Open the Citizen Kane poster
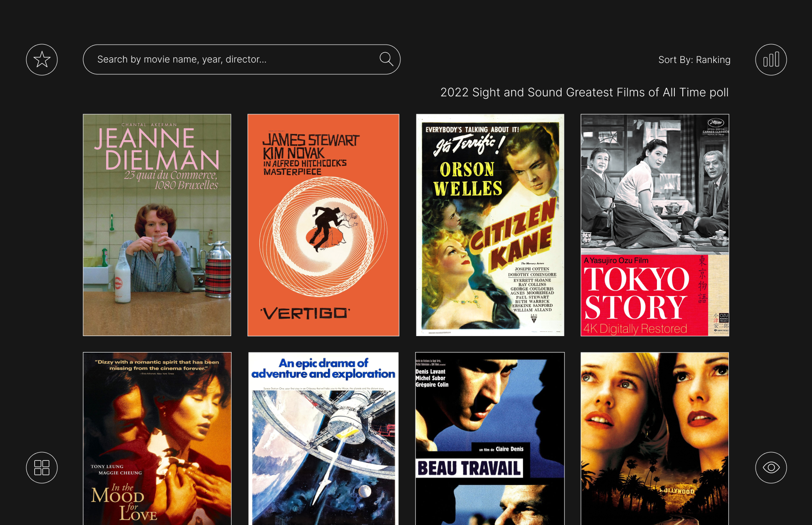 click(x=490, y=225)
